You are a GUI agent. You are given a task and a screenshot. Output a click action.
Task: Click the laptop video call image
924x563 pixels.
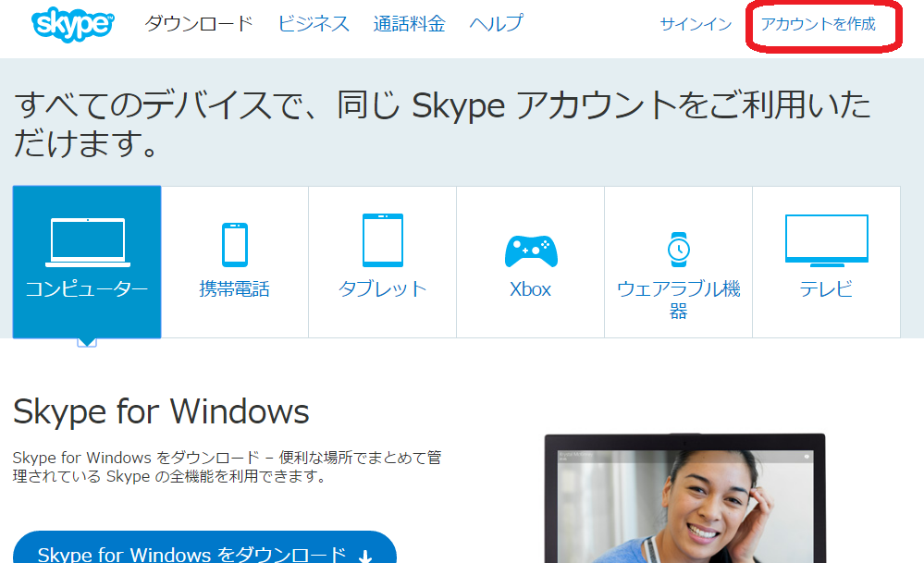[684, 498]
